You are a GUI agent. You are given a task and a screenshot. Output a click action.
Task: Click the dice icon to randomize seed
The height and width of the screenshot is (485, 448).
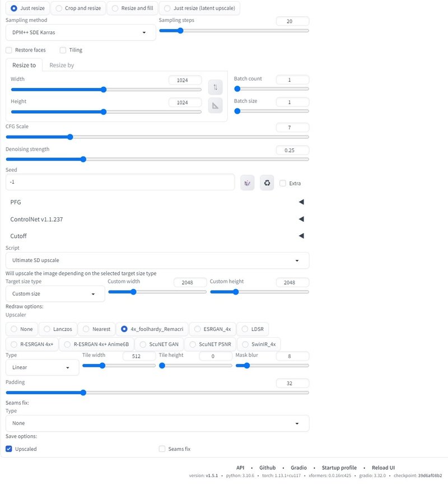pos(247,183)
